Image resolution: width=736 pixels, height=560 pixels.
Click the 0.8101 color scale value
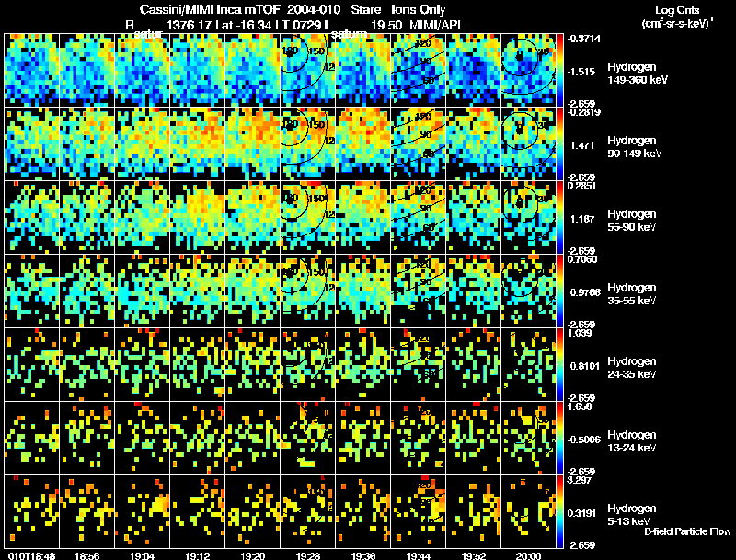click(585, 366)
